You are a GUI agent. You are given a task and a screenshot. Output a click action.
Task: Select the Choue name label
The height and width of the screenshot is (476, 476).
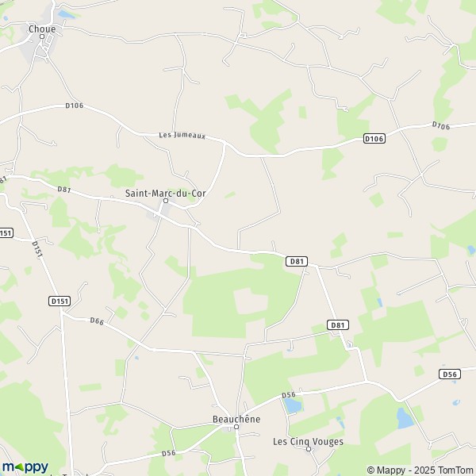42,29
